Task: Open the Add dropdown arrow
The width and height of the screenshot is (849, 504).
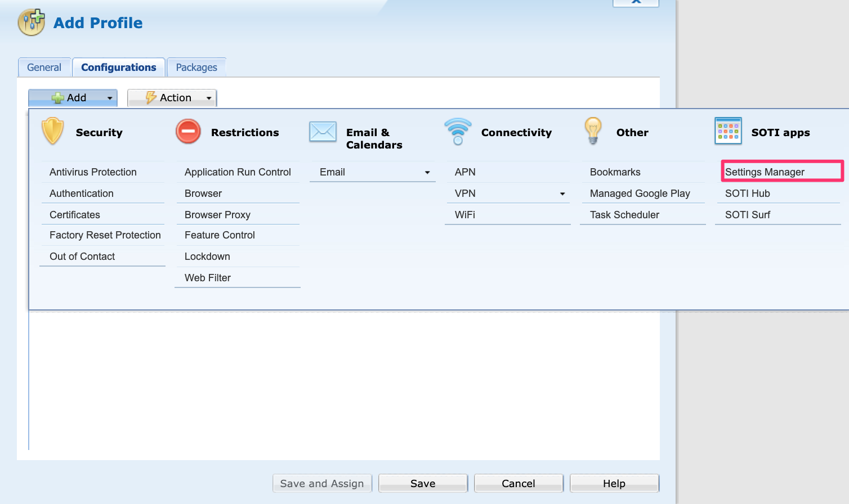Action: pyautogui.click(x=110, y=98)
